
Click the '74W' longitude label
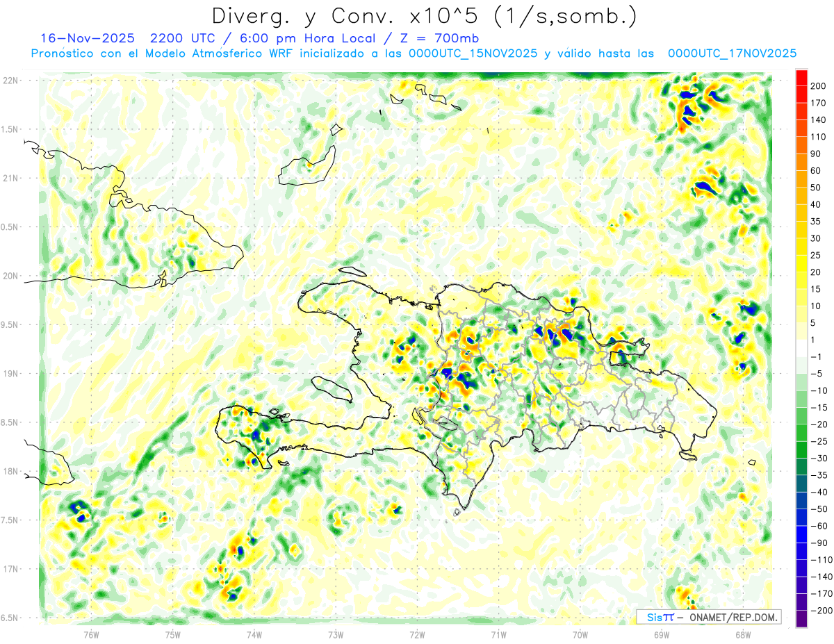click(x=254, y=634)
